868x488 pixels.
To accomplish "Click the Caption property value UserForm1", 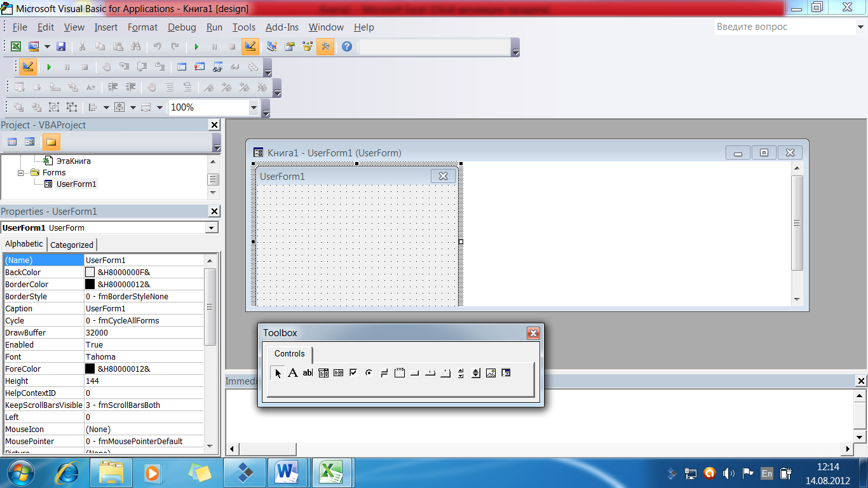I will [x=144, y=309].
